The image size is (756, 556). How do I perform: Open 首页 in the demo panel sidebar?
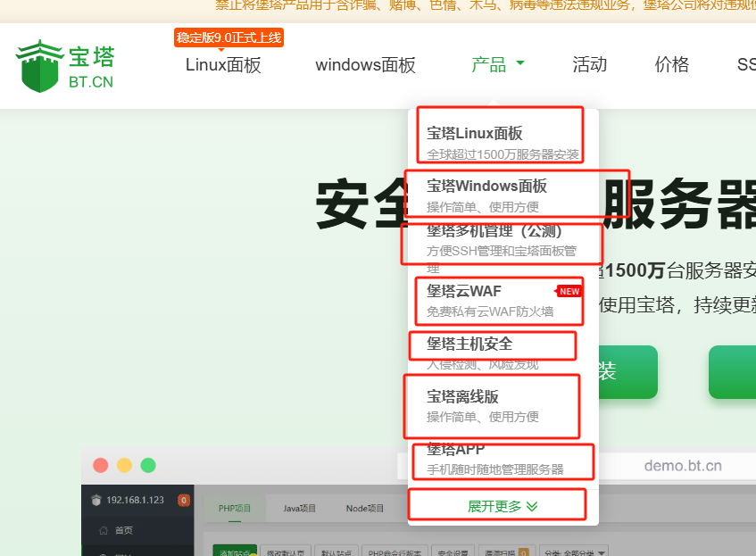tap(124, 530)
